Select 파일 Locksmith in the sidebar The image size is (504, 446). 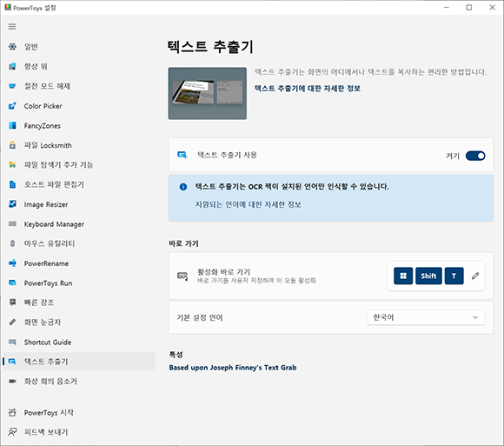point(79,145)
